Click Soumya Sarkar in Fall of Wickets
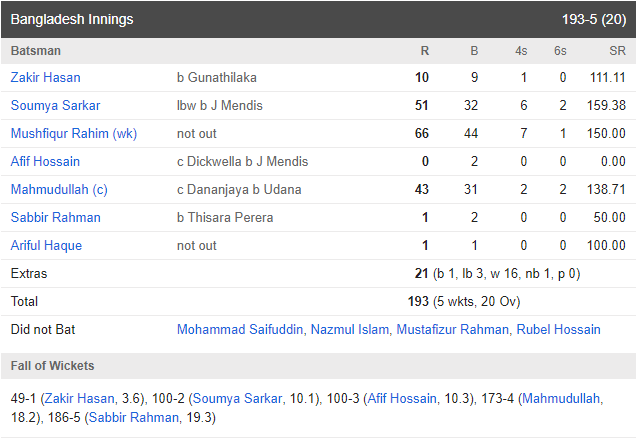 [237, 399]
